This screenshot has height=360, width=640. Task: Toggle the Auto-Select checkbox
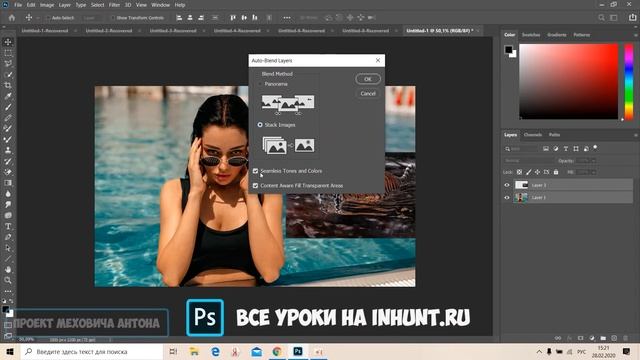48,18
